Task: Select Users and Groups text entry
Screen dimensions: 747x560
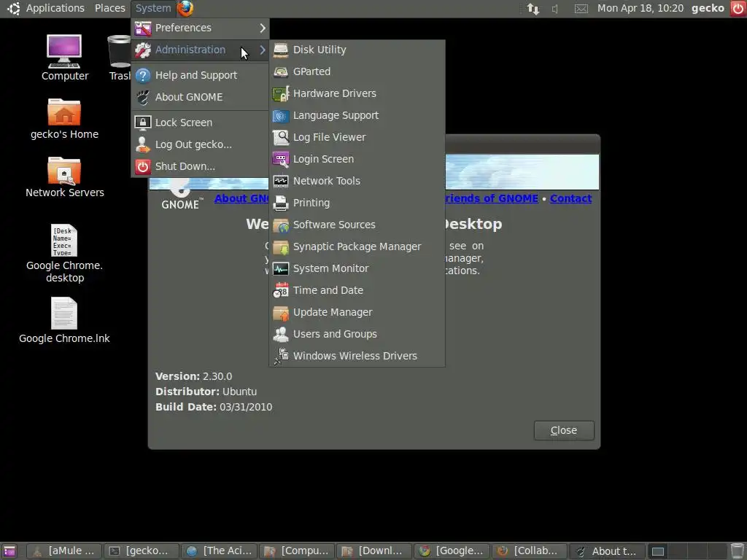Action: pos(335,334)
